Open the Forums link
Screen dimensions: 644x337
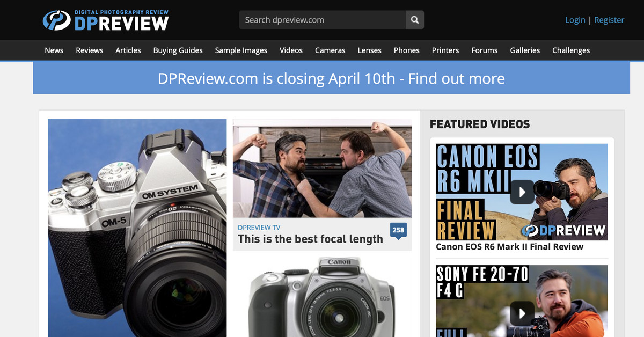click(485, 50)
